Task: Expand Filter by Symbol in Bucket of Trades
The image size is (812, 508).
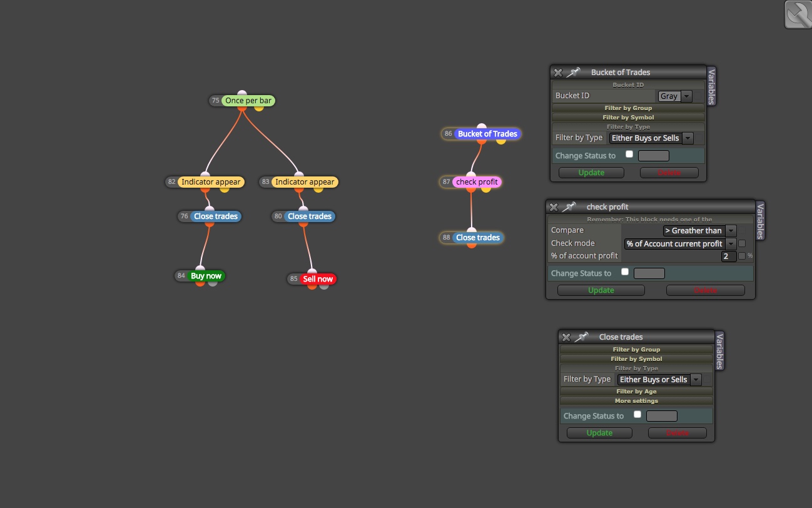Action: click(x=629, y=118)
